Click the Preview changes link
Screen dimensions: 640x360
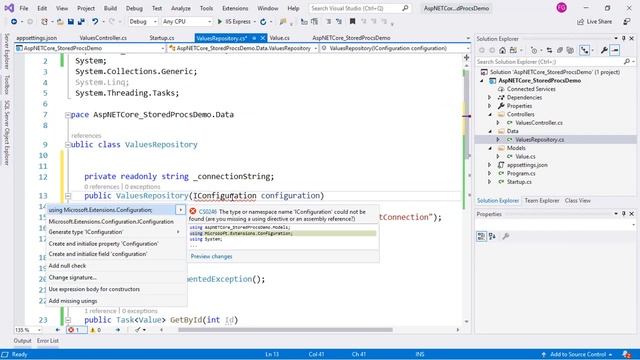click(x=211, y=256)
